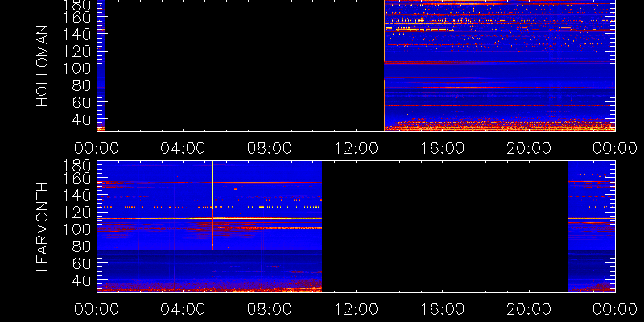Choose 08:00 time label below Learmonth plot
Viewport: 644px width, 322px height.
[270, 309]
